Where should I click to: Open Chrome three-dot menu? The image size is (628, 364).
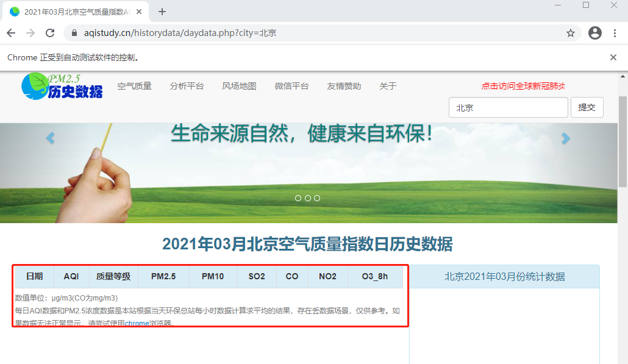[x=615, y=33]
